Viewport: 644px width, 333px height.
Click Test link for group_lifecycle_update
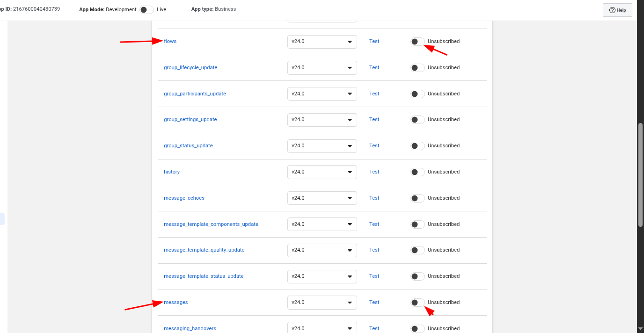click(374, 68)
